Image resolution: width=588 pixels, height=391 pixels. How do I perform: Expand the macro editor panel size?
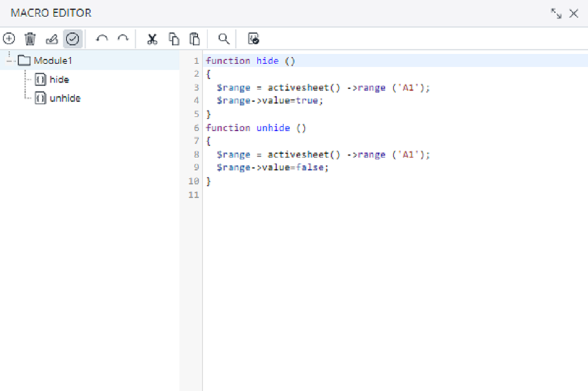click(556, 13)
